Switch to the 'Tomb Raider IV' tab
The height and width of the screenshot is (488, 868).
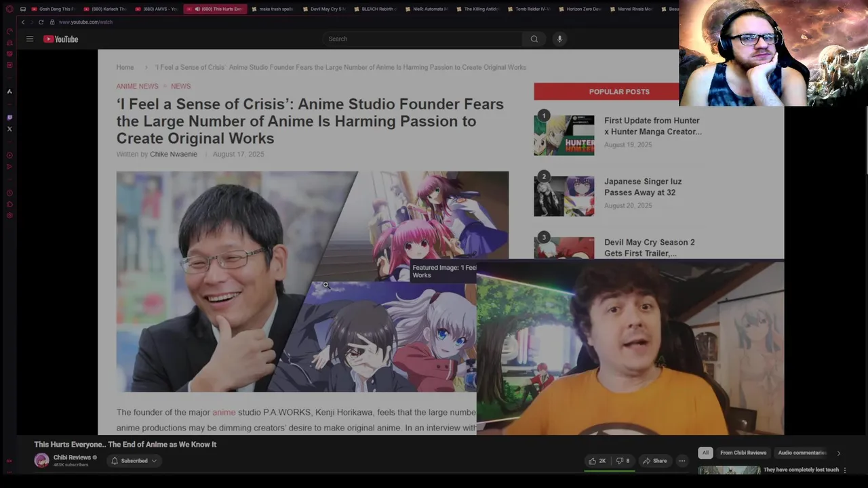[x=529, y=9]
